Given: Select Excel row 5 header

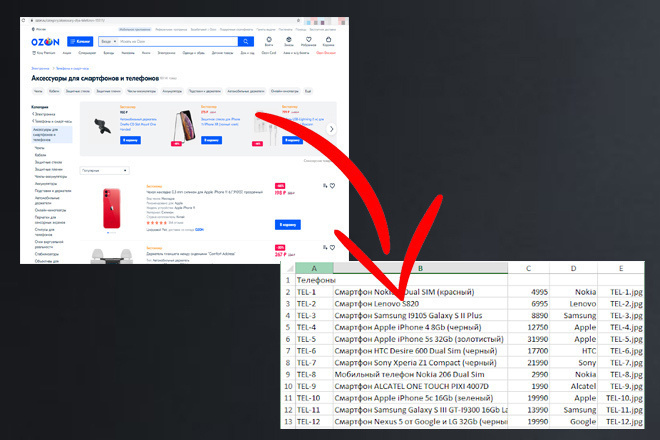Looking at the screenshot, I should pos(288,327).
